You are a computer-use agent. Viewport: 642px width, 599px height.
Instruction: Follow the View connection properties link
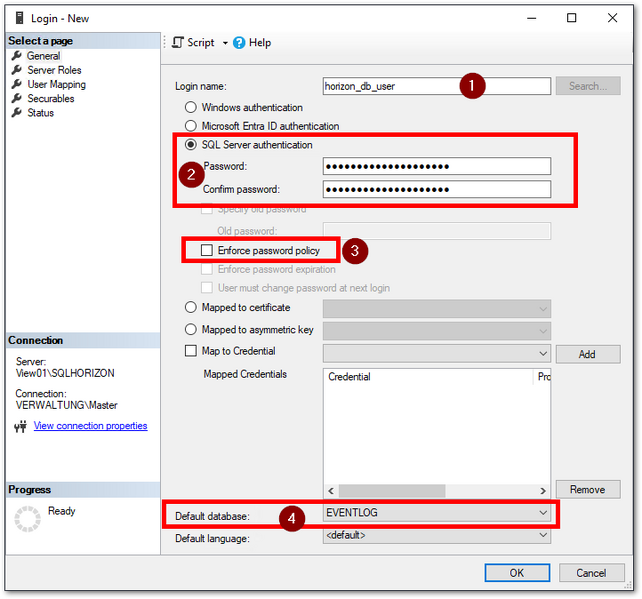(x=90, y=426)
